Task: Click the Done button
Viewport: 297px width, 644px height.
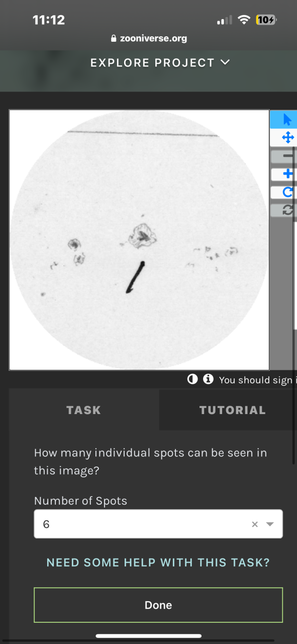Action: pos(158,605)
